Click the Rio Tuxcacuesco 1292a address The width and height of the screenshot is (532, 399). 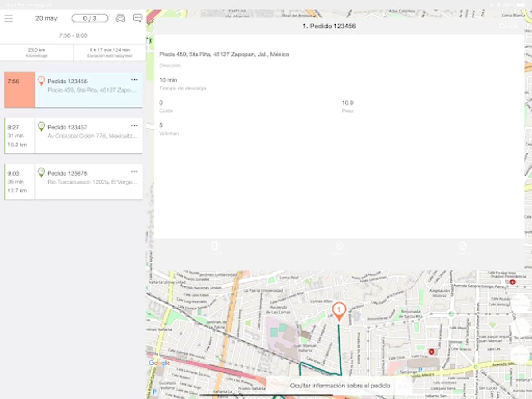pos(93,182)
